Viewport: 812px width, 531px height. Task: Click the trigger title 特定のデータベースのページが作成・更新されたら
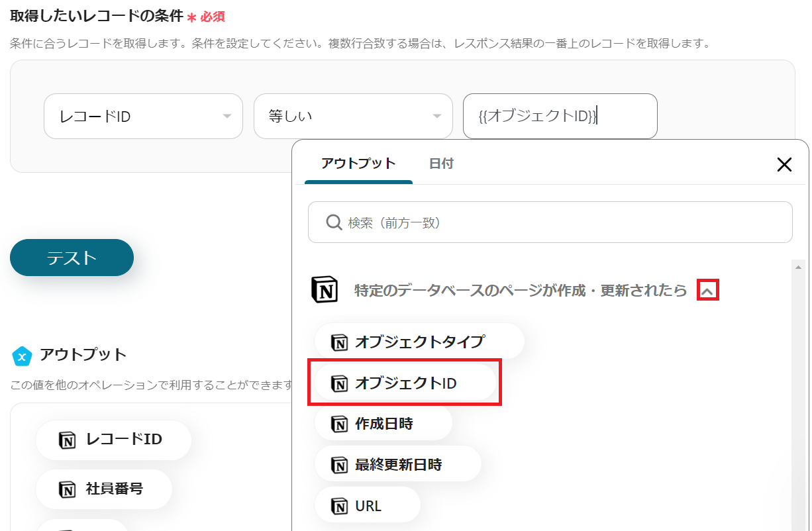(521, 291)
